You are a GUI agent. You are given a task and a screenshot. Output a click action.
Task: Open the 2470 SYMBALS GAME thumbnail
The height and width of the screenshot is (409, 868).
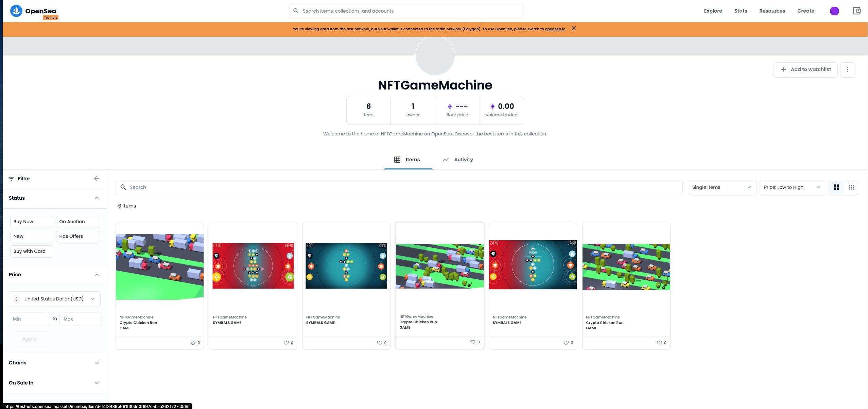533,265
